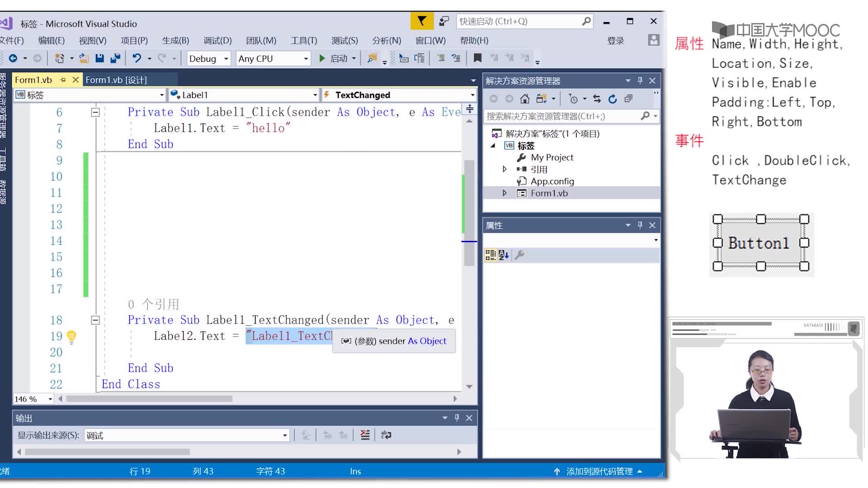Open the 视图(V) menu
Viewport: 868px width, 488px height.
(x=93, y=41)
